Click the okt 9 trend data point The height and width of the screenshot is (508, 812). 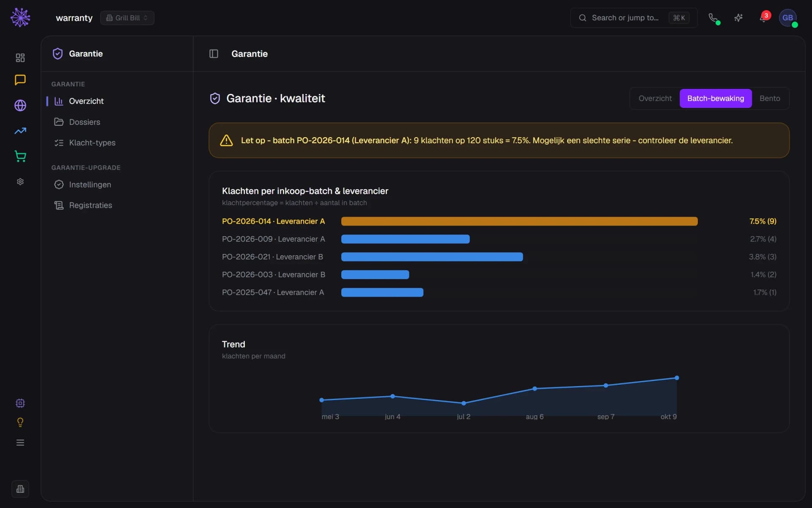pyautogui.click(x=677, y=378)
